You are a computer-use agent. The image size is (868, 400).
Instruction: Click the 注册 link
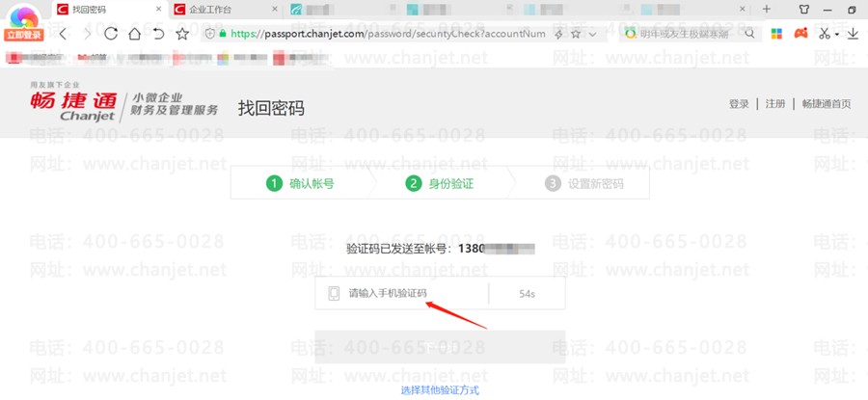[775, 104]
